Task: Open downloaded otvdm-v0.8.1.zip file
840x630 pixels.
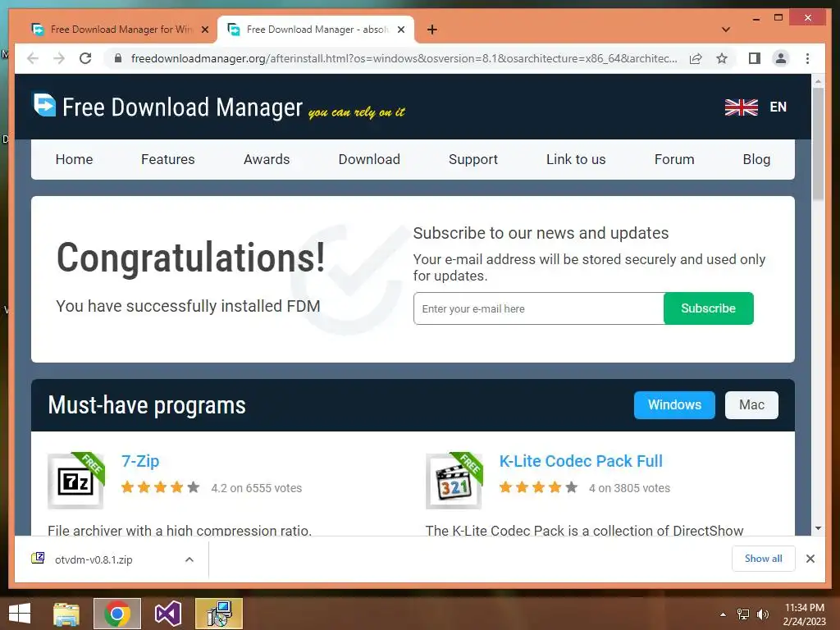Action: click(94, 559)
